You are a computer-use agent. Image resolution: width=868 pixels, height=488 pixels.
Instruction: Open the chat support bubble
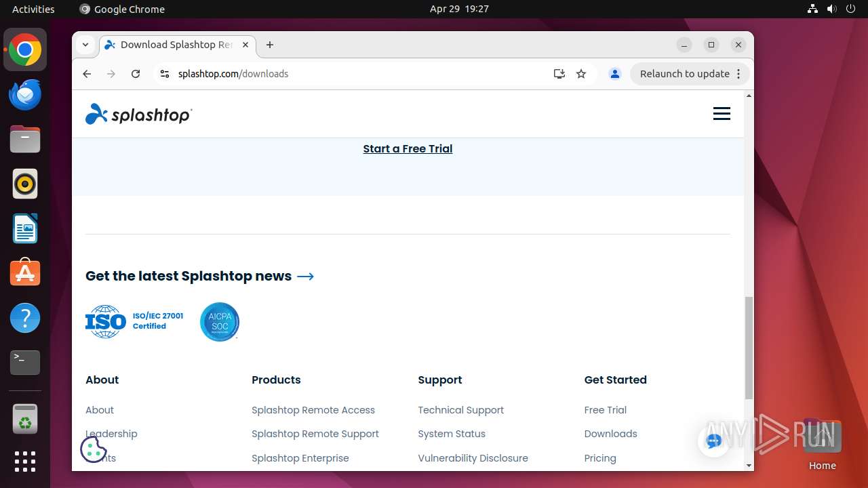[713, 441]
